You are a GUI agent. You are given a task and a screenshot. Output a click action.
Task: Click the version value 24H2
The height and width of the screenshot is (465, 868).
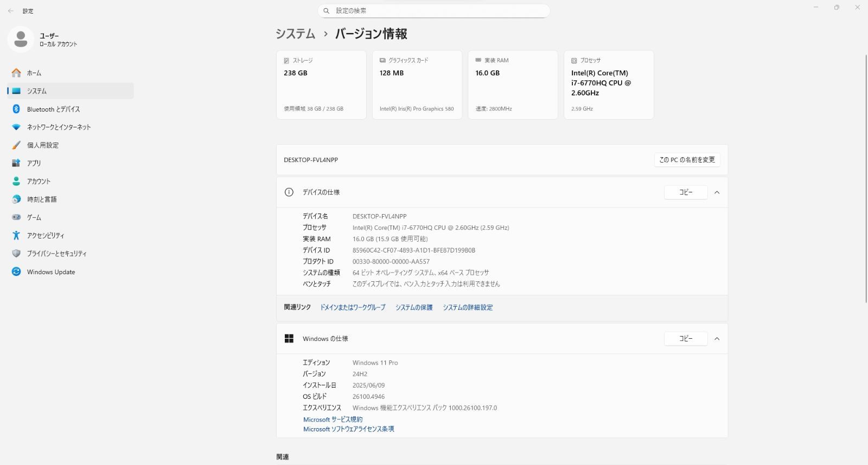coord(360,374)
